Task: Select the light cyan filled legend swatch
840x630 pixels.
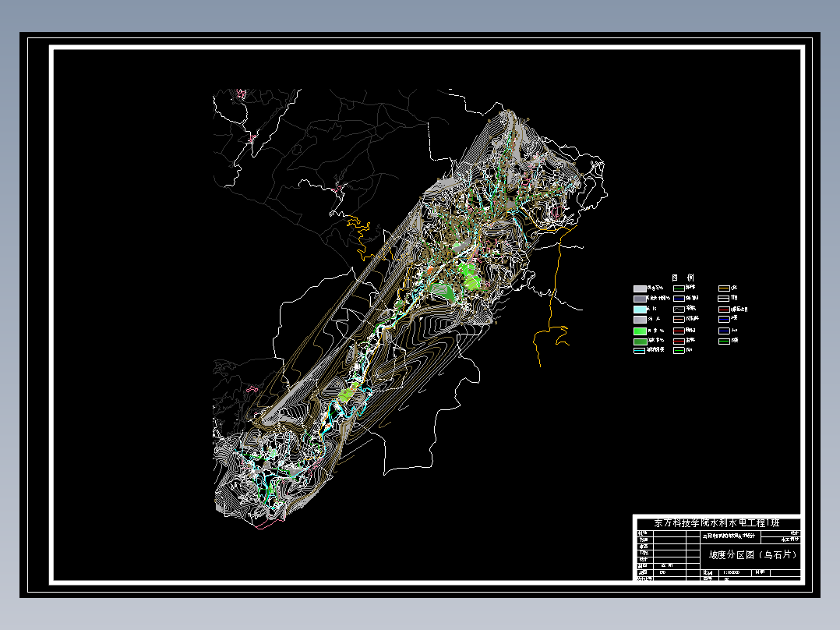Action: pos(640,310)
